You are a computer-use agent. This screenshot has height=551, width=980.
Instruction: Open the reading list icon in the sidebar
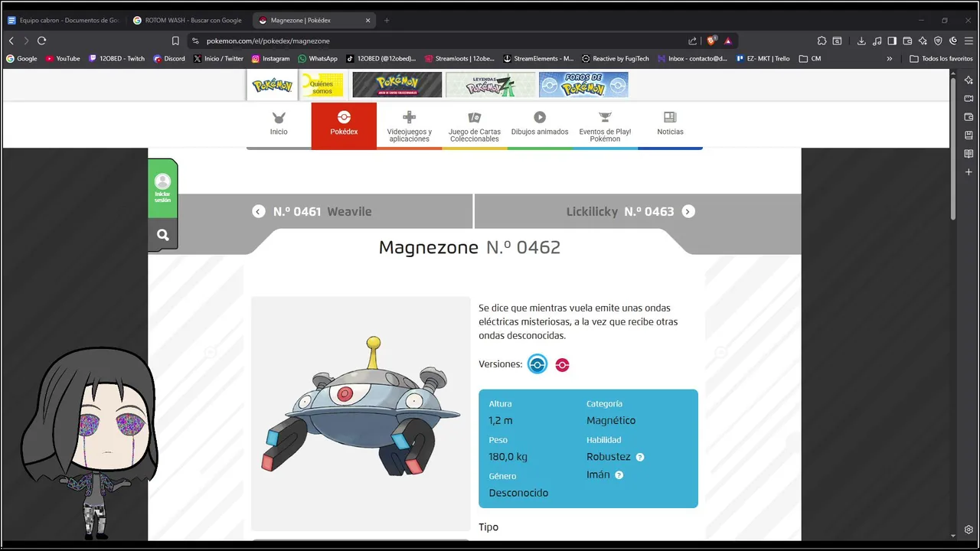tap(969, 154)
